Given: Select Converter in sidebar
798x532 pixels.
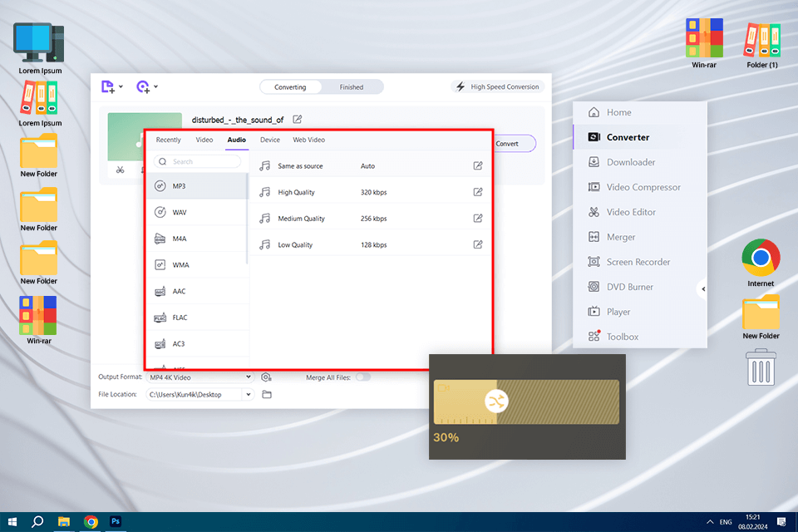Looking at the screenshot, I should [640, 137].
